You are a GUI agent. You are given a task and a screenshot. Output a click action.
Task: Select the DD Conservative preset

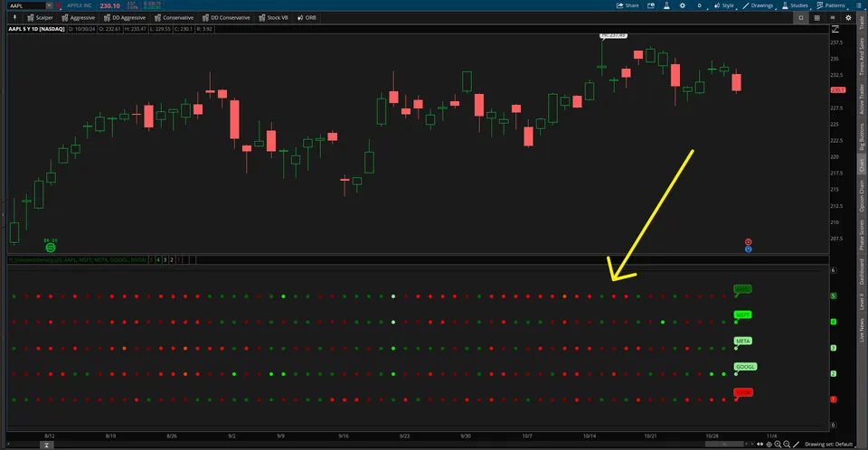click(x=226, y=18)
